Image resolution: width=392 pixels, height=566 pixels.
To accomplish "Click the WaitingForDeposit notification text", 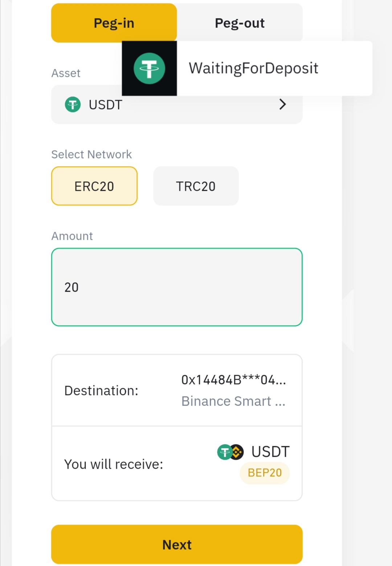I will tap(253, 68).
